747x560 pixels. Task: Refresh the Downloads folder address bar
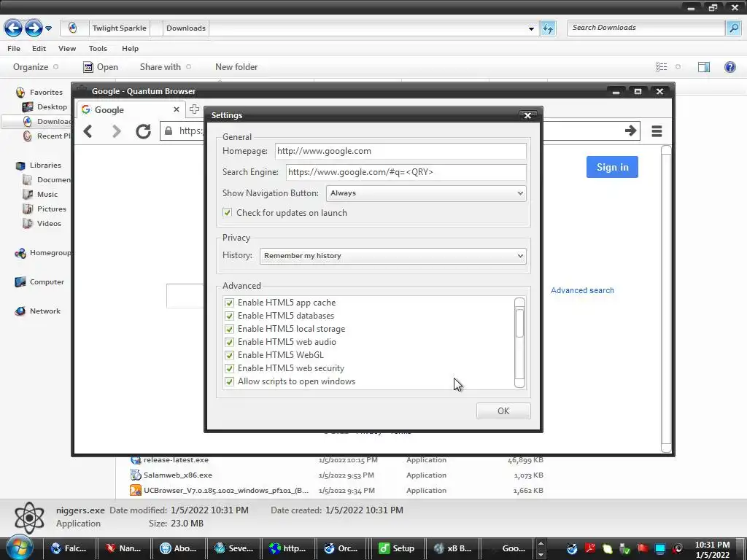click(548, 28)
